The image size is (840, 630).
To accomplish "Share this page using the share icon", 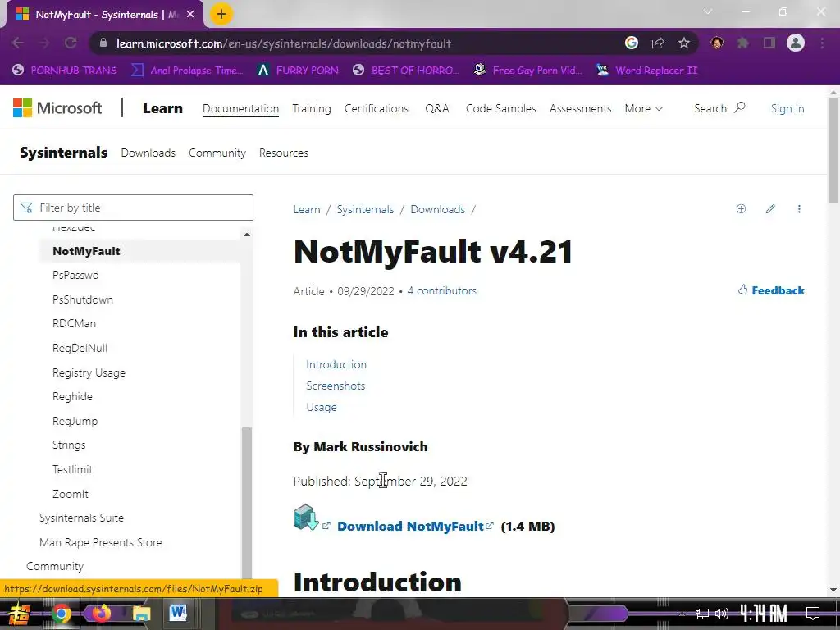I will coord(658,43).
